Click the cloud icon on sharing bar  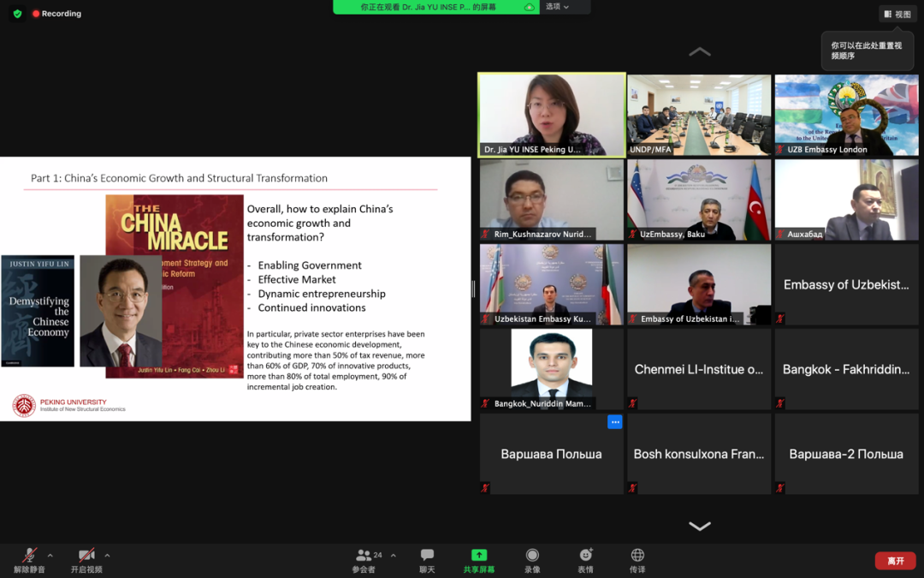point(530,7)
